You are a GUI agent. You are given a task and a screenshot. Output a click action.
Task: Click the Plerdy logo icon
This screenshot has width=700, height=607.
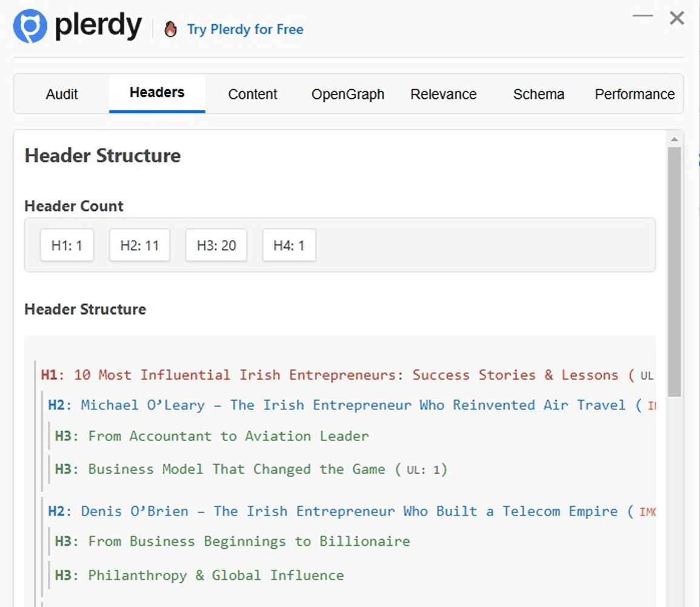tap(29, 25)
